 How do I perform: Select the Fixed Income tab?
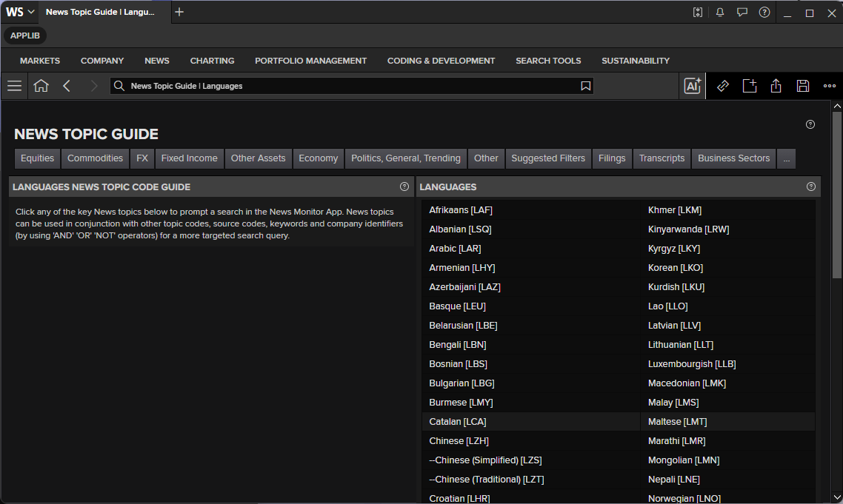point(189,158)
